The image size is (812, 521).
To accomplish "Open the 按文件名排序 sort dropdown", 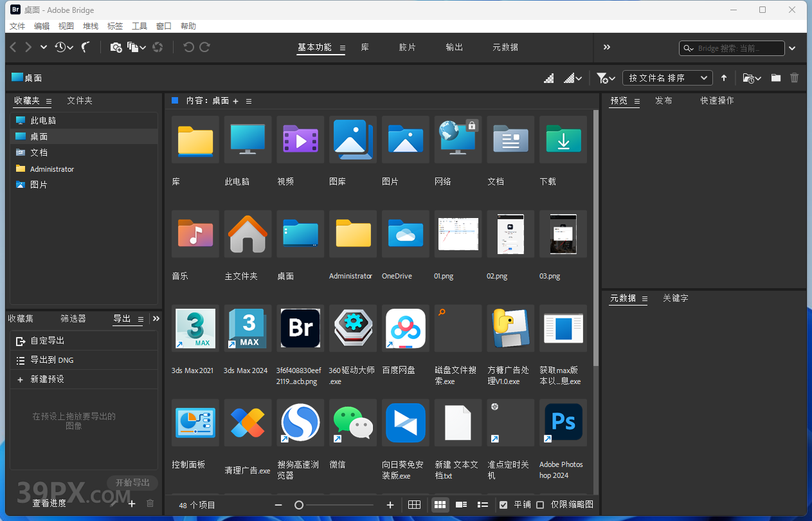I will click(667, 78).
